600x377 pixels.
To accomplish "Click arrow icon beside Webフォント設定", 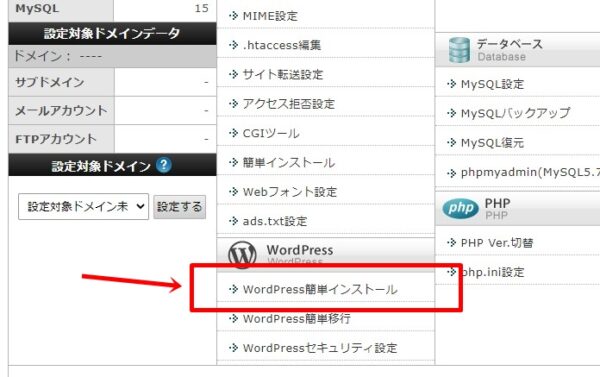I will [x=233, y=191].
